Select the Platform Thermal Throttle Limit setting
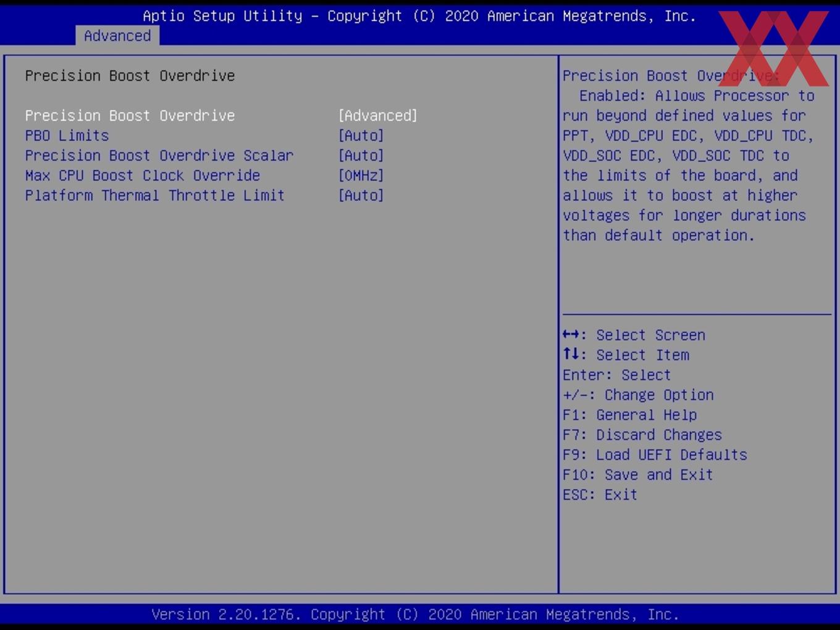 pyautogui.click(x=155, y=195)
